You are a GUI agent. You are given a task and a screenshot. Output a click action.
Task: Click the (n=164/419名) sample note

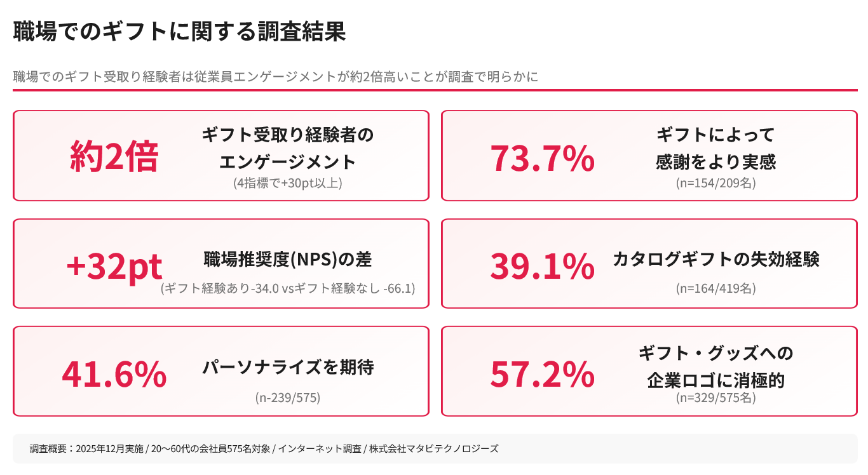(715, 288)
